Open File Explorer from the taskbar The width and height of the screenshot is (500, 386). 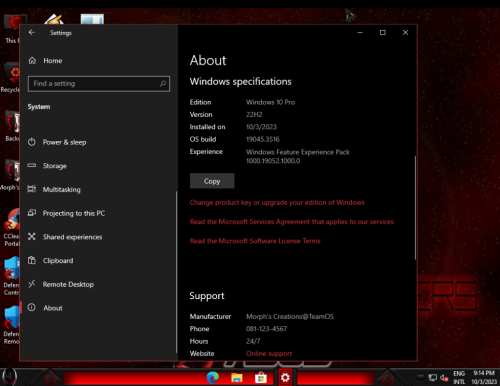(x=237, y=378)
